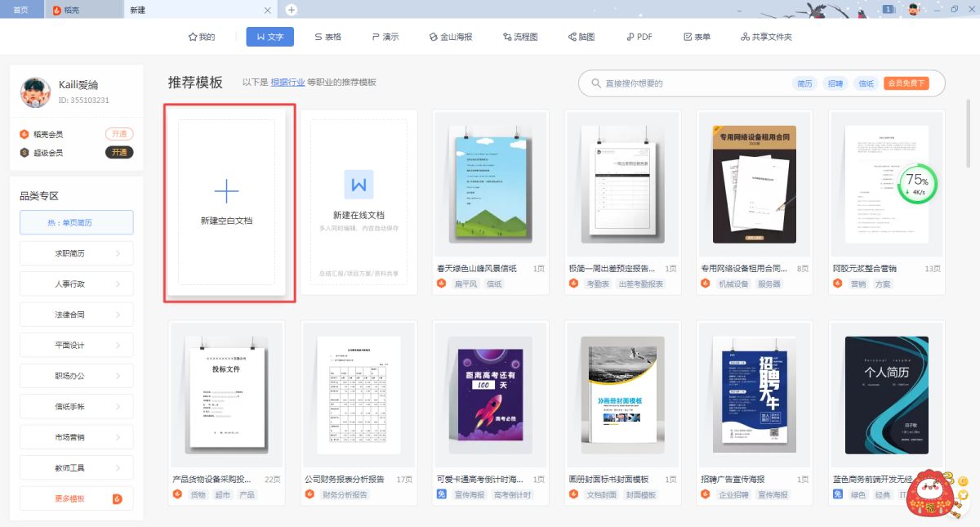This screenshot has height=527, width=980.
Task: Click the Kaili user avatar picture
Action: 37,92
